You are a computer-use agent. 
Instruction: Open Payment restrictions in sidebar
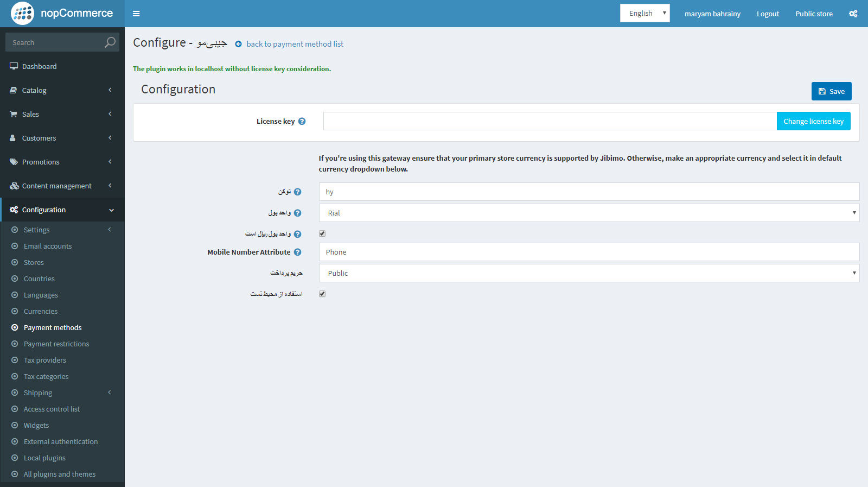[56, 344]
